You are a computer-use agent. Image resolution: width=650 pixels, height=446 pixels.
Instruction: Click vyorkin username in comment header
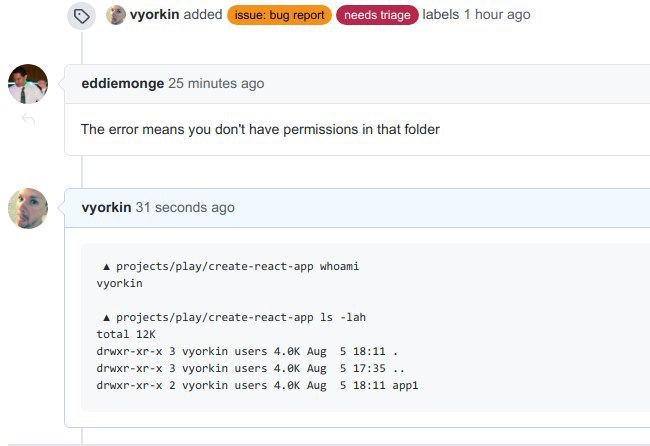point(106,207)
